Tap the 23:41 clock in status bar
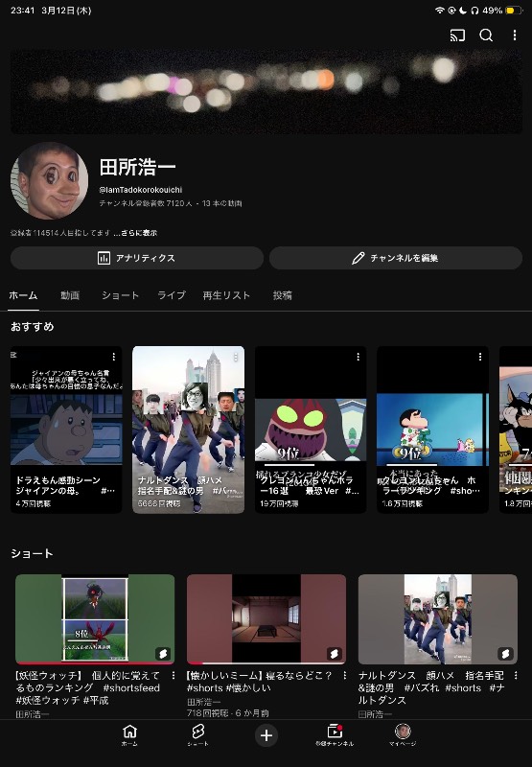Image resolution: width=532 pixels, height=767 pixels. pos(22,11)
